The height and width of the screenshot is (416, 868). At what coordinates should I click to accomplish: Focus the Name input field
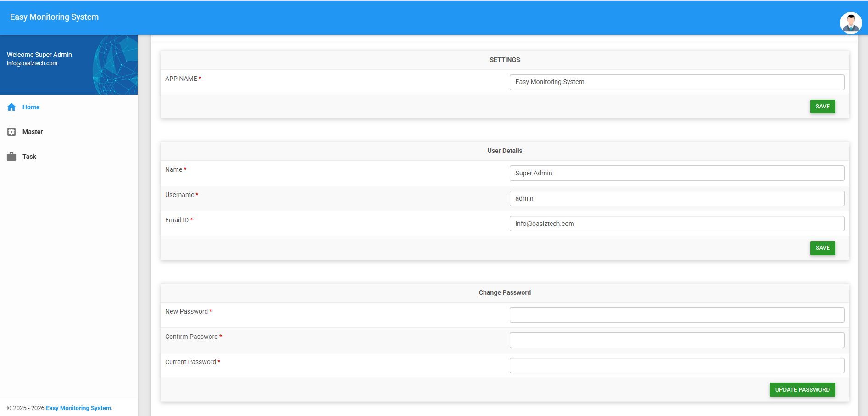(677, 173)
